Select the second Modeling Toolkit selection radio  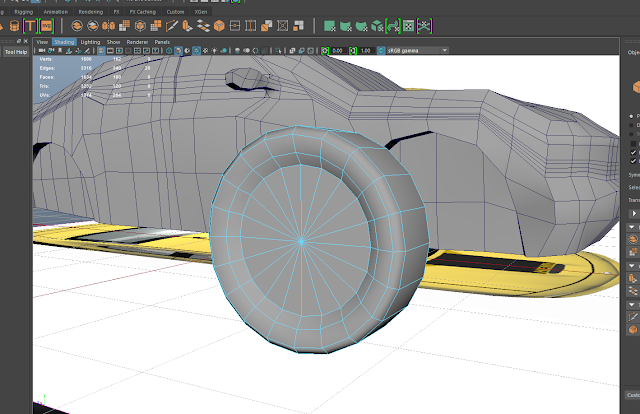coord(631,125)
